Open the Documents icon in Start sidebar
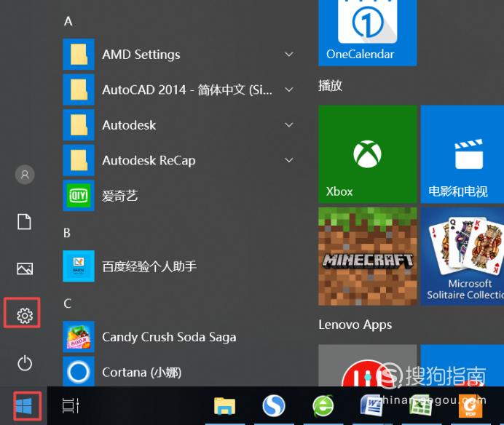504x425 pixels. [24, 222]
